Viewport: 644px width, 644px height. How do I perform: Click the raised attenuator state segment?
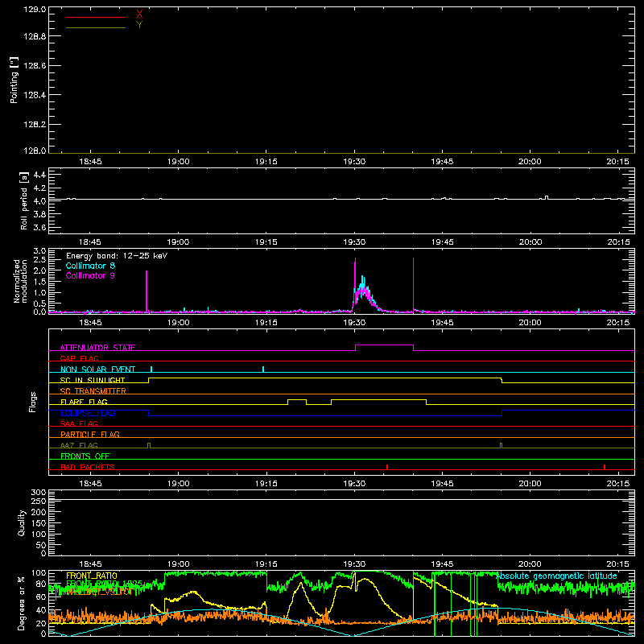(x=384, y=345)
